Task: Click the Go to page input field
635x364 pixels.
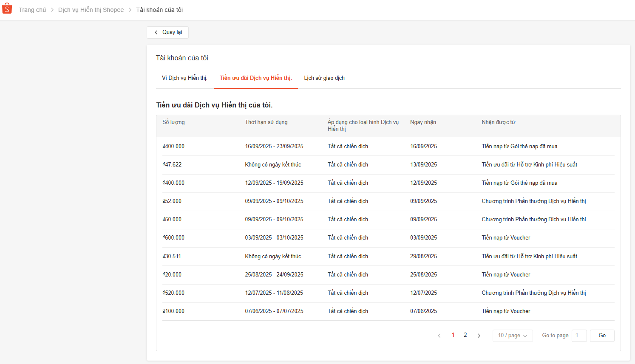Action: tap(579, 336)
